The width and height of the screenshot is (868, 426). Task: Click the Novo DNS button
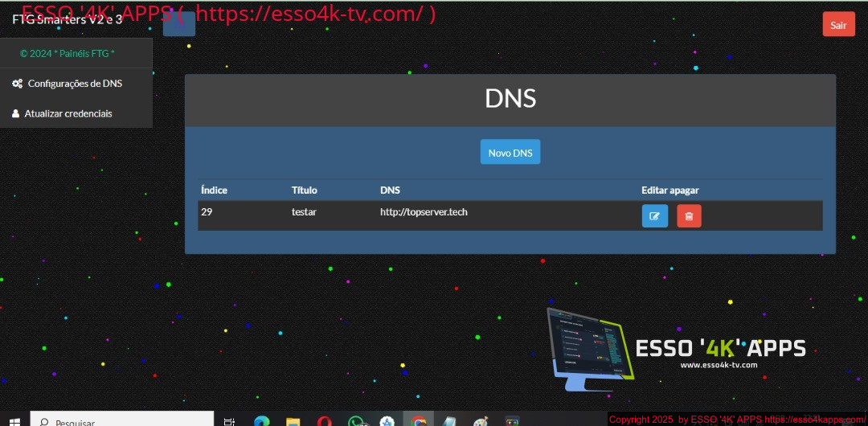click(x=510, y=153)
